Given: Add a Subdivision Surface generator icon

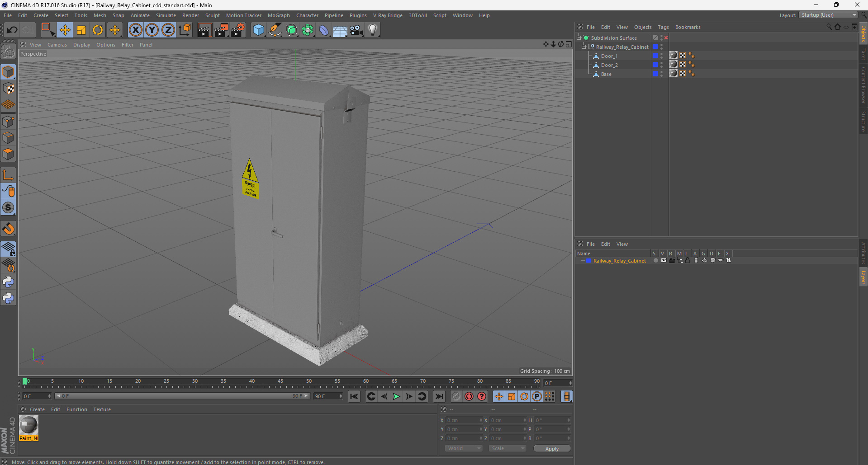Looking at the screenshot, I should click(291, 30).
